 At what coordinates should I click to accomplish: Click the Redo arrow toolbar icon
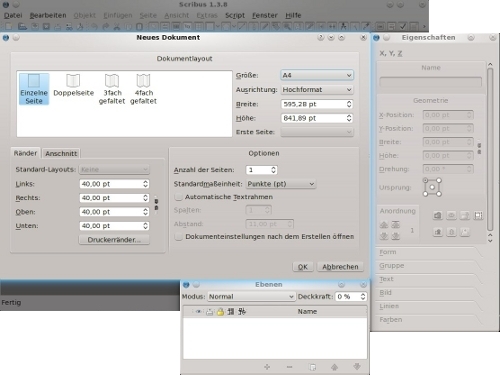[x=106, y=26]
